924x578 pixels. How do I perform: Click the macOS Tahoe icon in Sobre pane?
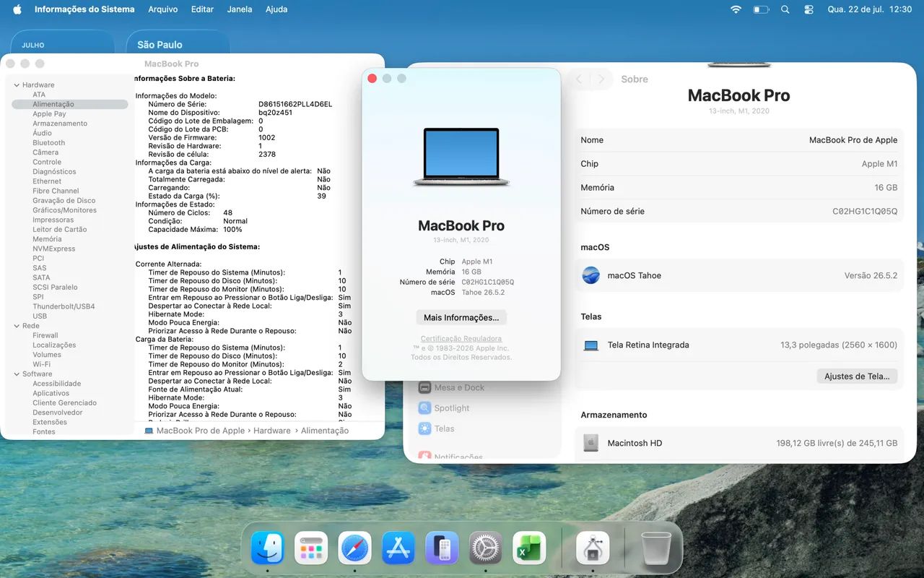tap(591, 275)
